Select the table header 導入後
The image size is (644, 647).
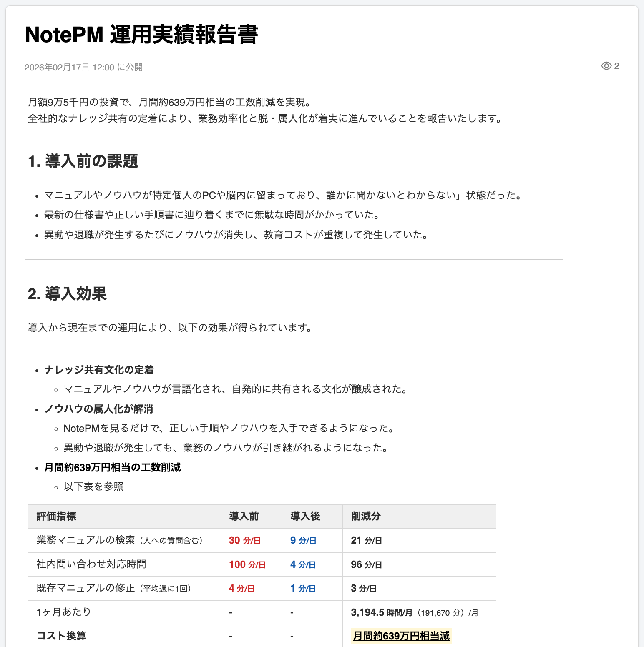click(306, 516)
